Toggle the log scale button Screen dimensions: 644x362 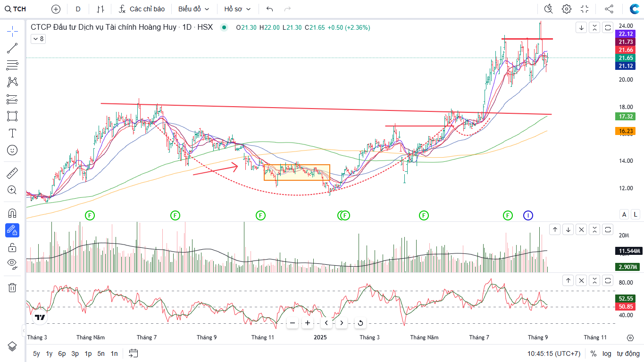click(x=607, y=353)
